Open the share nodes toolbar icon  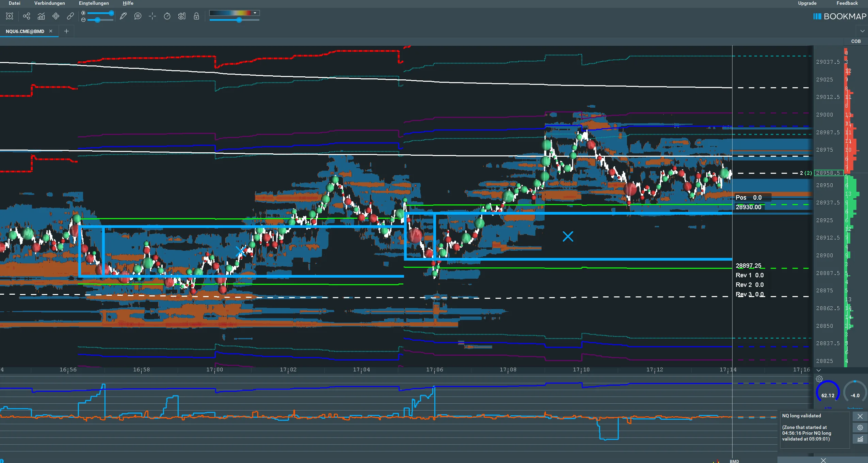click(27, 16)
